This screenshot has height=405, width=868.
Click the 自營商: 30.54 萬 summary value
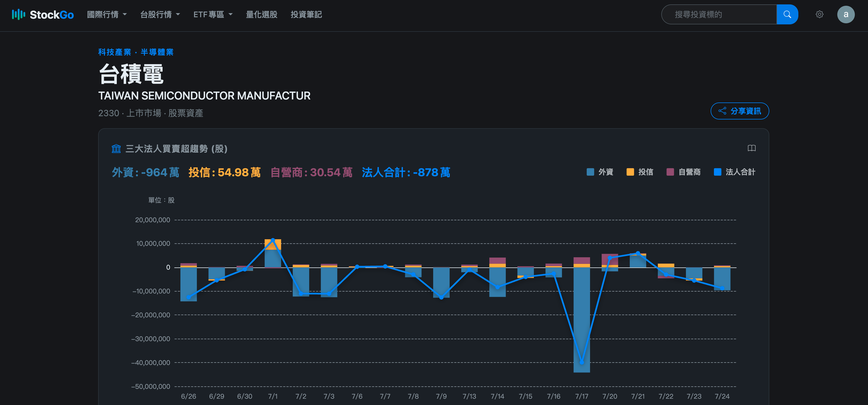click(x=311, y=172)
